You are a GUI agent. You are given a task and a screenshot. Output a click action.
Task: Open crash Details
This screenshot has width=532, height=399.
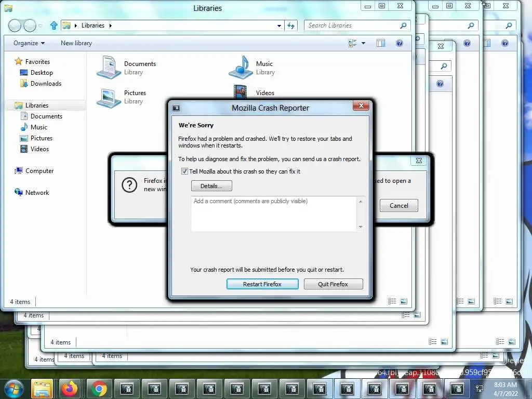pos(211,186)
